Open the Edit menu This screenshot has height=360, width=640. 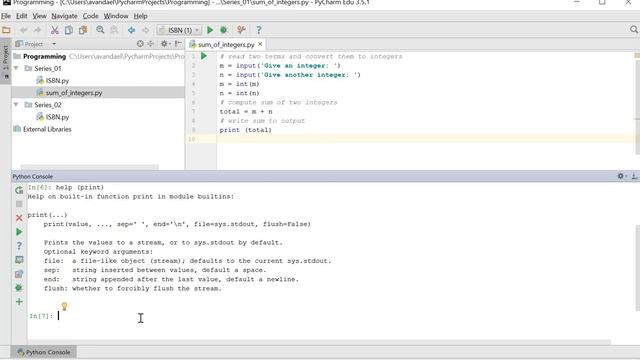tap(21, 16)
